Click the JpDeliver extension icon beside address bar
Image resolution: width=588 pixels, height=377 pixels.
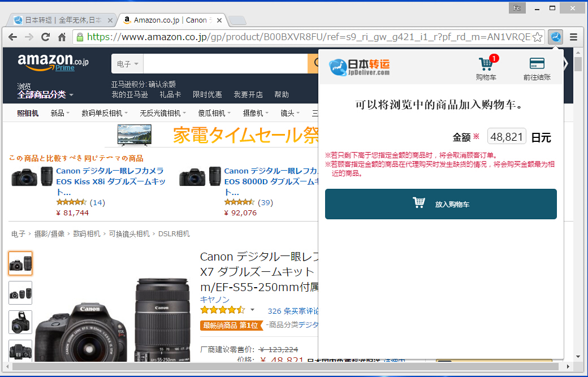555,37
